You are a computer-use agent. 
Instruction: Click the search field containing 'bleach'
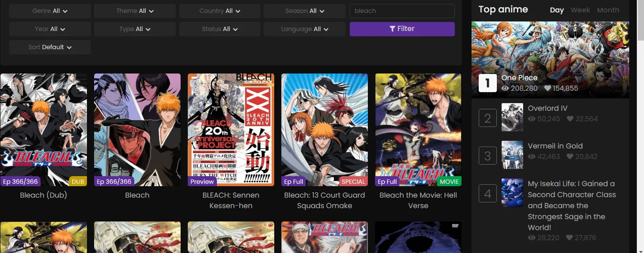(402, 11)
